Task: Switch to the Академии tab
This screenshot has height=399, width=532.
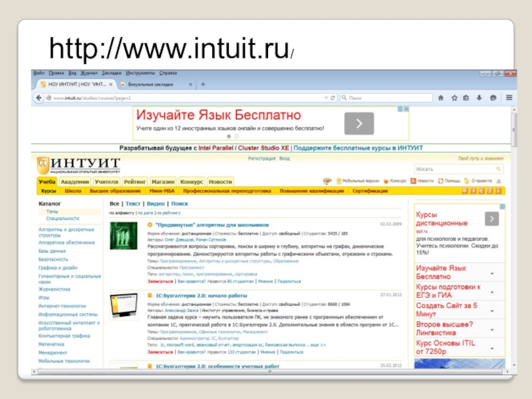Action: [x=75, y=182]
